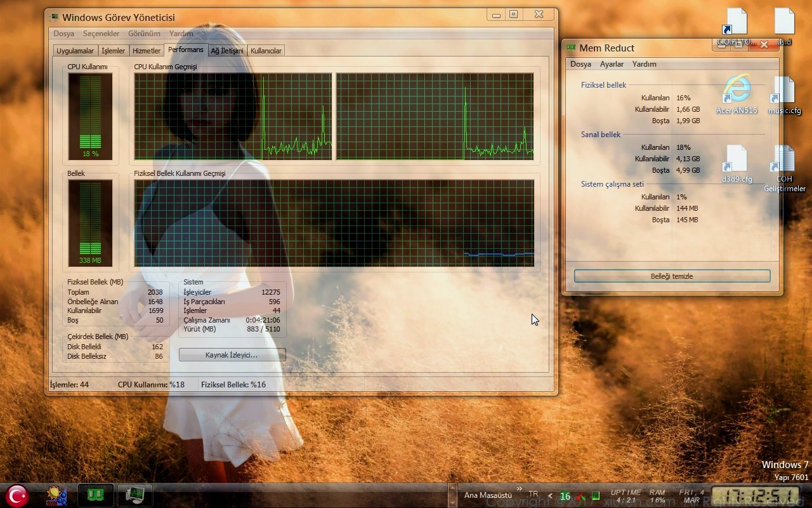Viewport: 812px width, 508px height.
Task: Switch to the Hizmetler tab
Action: click(x=147, y=51)
